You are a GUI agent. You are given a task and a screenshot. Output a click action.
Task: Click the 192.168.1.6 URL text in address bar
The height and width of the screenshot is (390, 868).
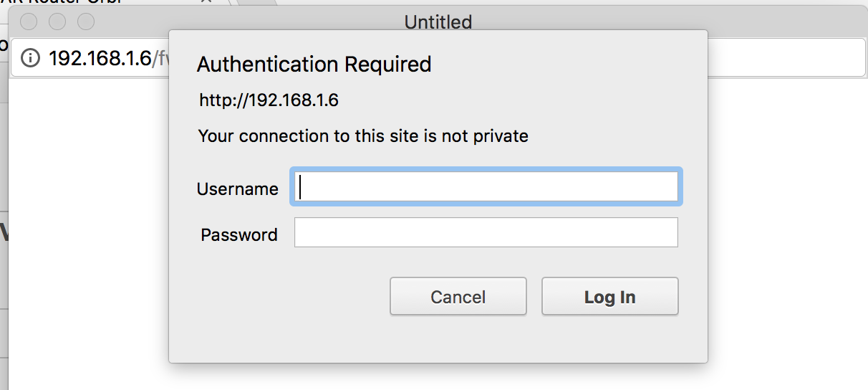100,58
